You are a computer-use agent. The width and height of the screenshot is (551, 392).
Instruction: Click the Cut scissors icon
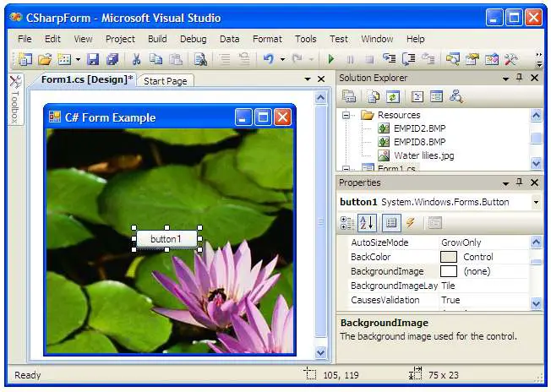136,59
